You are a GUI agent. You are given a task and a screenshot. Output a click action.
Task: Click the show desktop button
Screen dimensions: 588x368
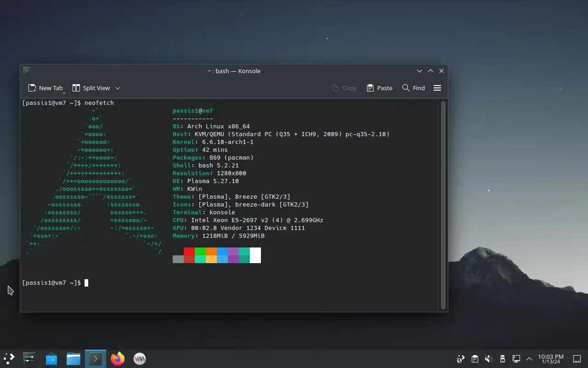(x=577, y=359)
